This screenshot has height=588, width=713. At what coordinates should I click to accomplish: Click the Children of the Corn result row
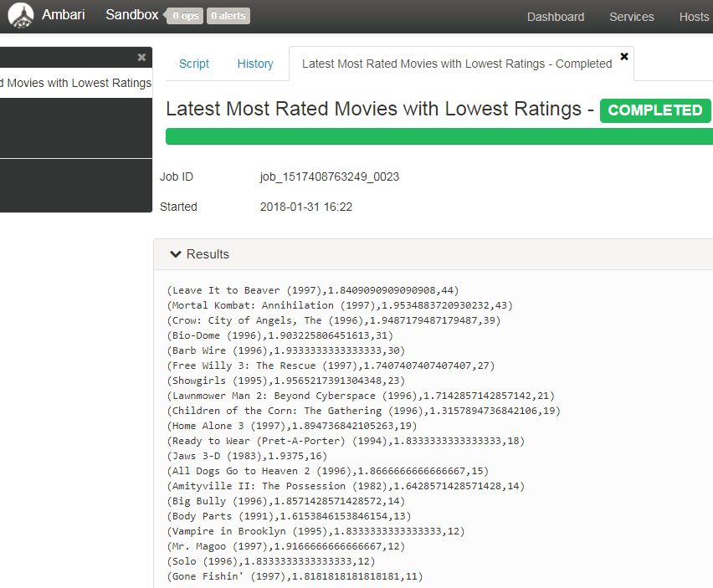364,411
